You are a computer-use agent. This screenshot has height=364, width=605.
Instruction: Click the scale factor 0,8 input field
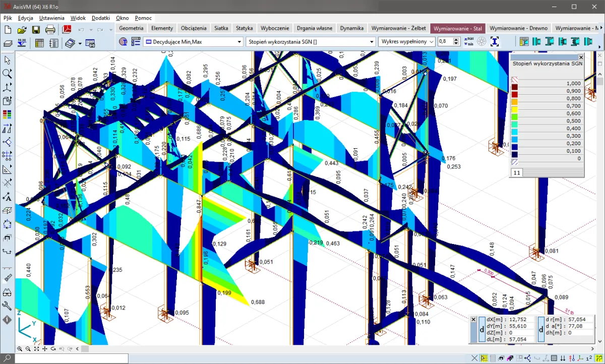click(445, 42)
